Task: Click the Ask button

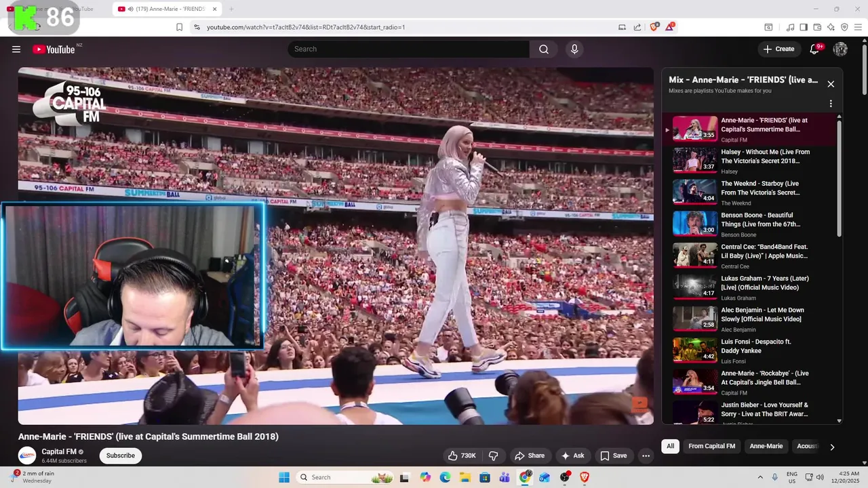Action: [572, 455]
